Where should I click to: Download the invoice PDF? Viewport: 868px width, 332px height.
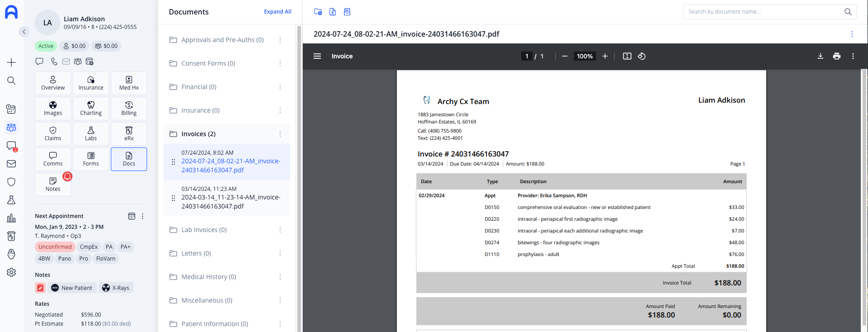pos(820,56)
